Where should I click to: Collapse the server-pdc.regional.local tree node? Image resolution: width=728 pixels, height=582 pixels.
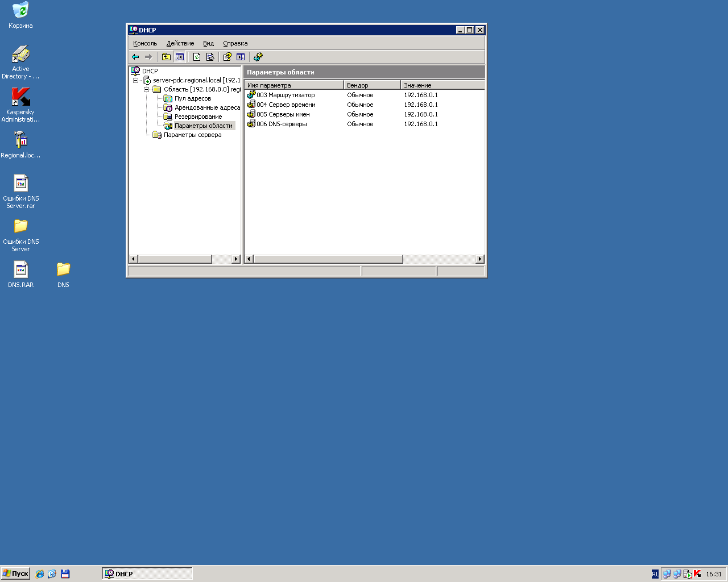[135, 80]
